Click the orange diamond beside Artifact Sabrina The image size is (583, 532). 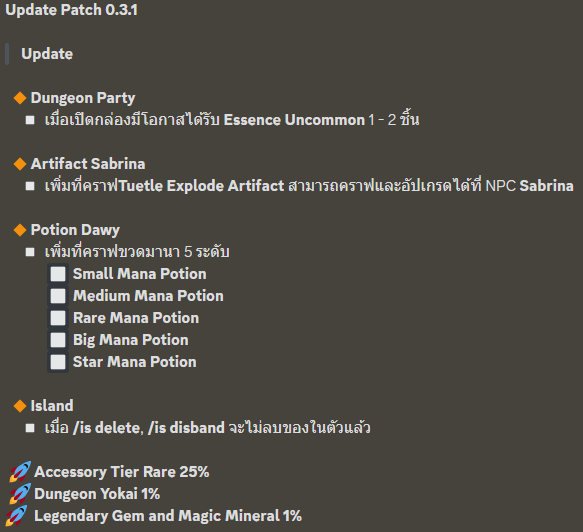click(20, 164)
